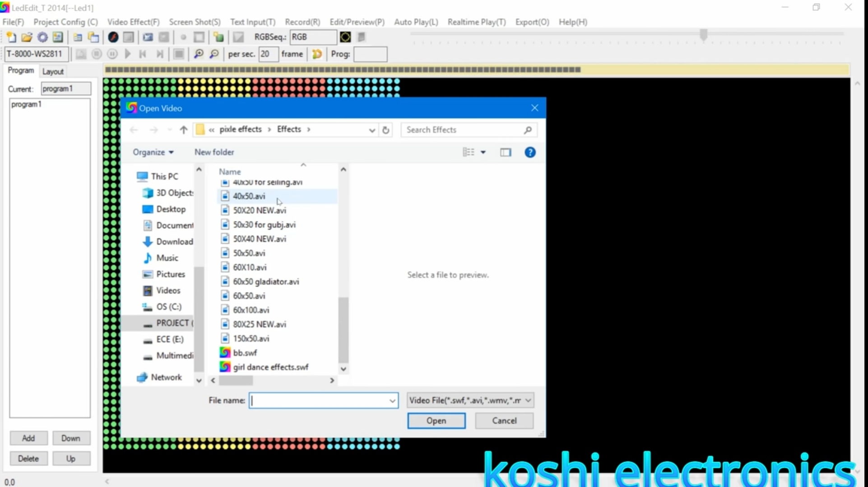Expand the address bar path dropdown
This screenshot has width=868, height=487.
point(371,130)
